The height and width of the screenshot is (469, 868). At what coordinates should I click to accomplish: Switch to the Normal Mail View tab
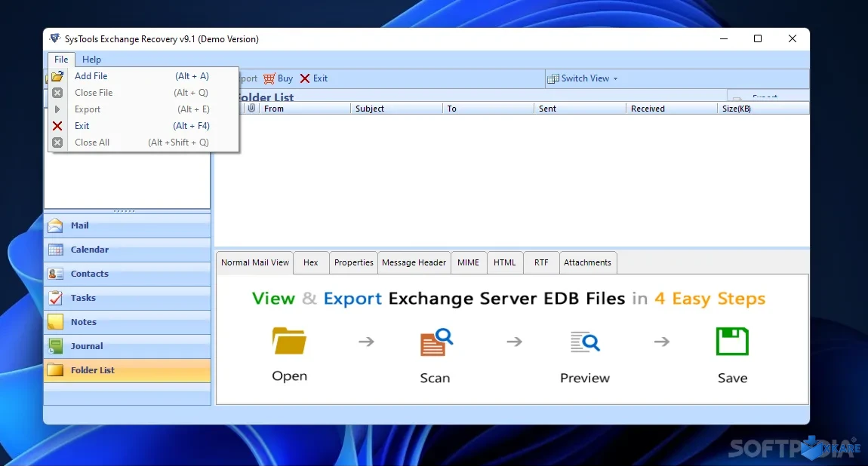[254, 262]
